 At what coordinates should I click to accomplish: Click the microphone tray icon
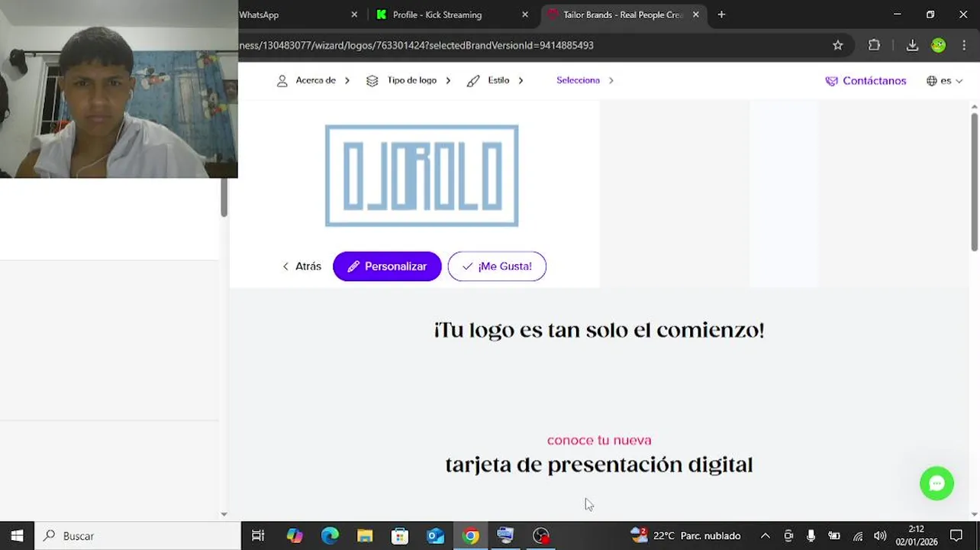point(811,535)
